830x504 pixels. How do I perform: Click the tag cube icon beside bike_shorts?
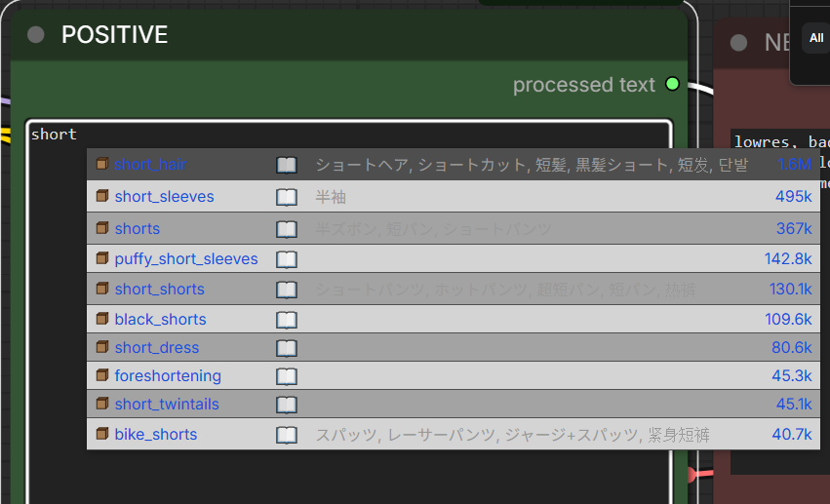point(102,434)
